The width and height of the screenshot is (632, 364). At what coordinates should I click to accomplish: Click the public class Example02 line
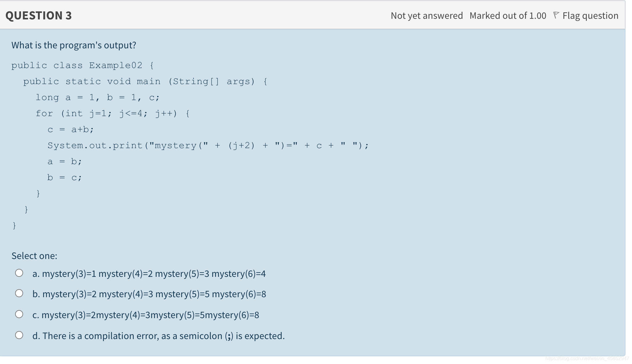82,65
